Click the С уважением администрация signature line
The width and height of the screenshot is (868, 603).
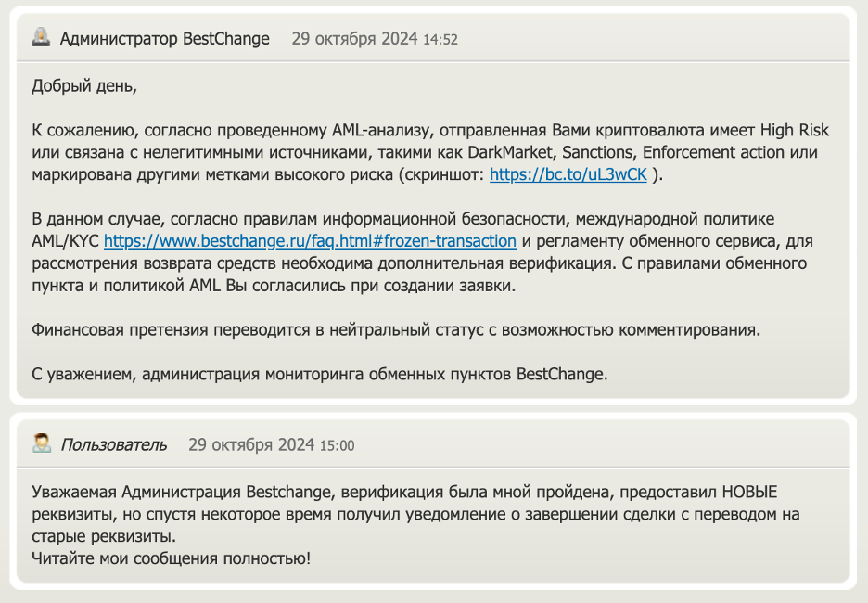click(x=319, y=374)
